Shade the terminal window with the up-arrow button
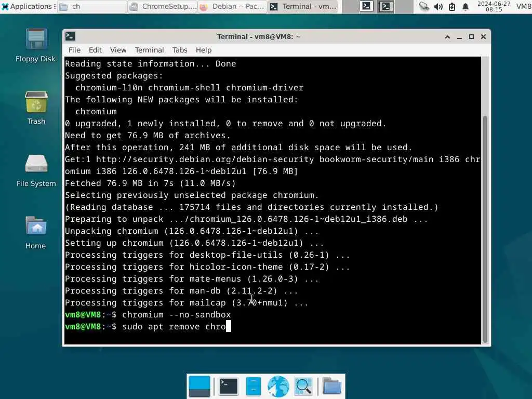The image size is (532, 399). 447,37
